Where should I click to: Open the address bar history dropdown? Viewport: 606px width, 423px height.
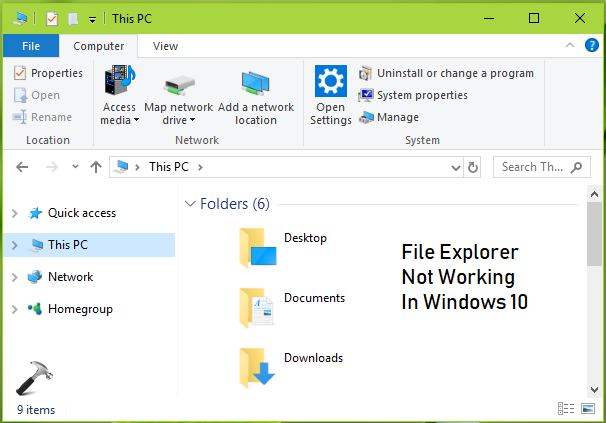456,167
